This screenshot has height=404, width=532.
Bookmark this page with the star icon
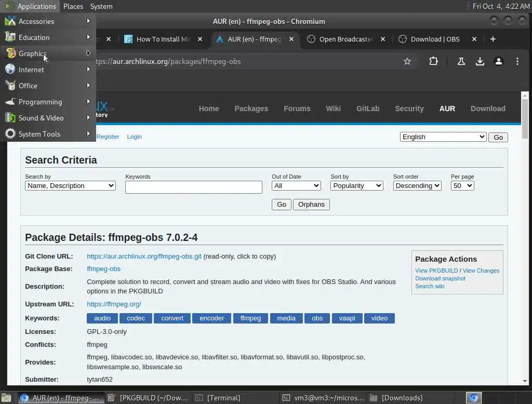(407, 61)
